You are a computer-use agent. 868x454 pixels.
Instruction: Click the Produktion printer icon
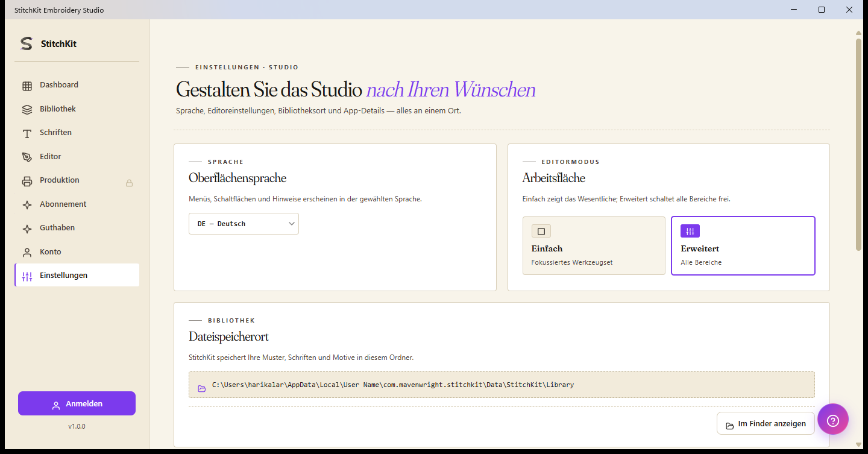click(27, 181)
